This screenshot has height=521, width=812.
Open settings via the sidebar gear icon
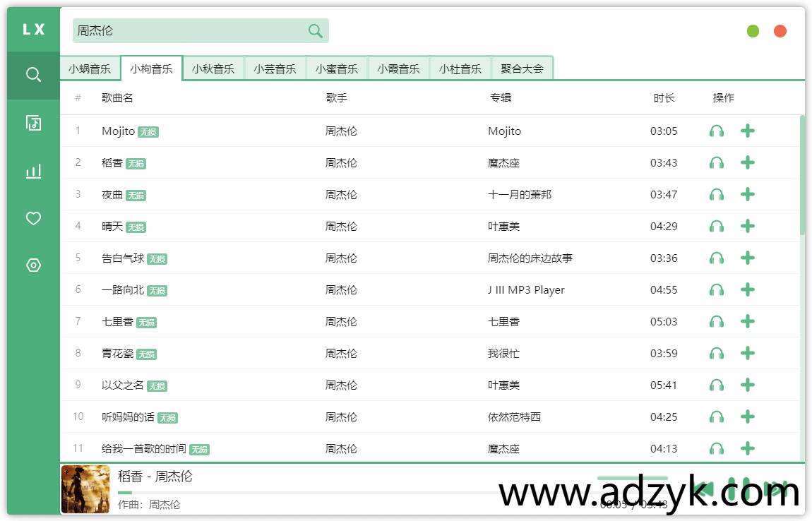(32, 265)
